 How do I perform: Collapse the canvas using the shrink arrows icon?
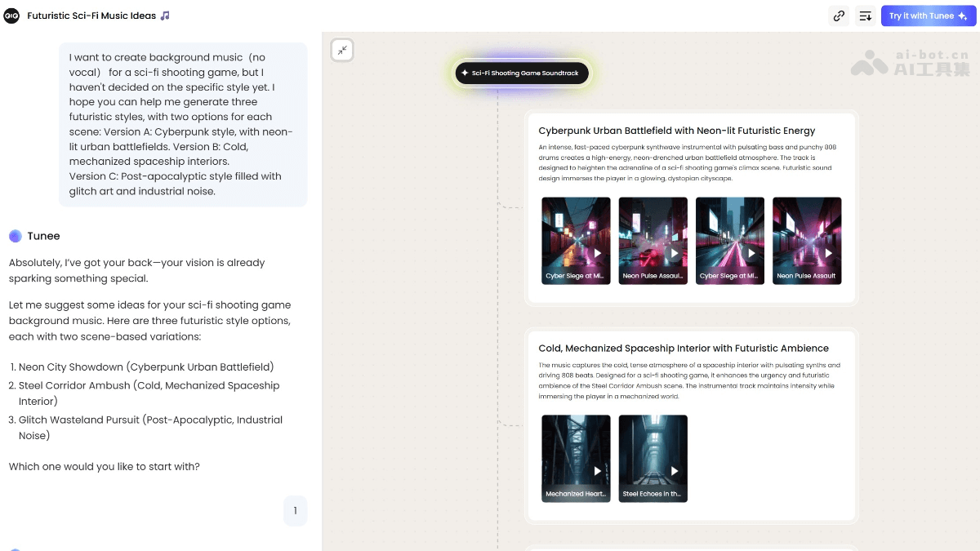[x=342, y=51]
